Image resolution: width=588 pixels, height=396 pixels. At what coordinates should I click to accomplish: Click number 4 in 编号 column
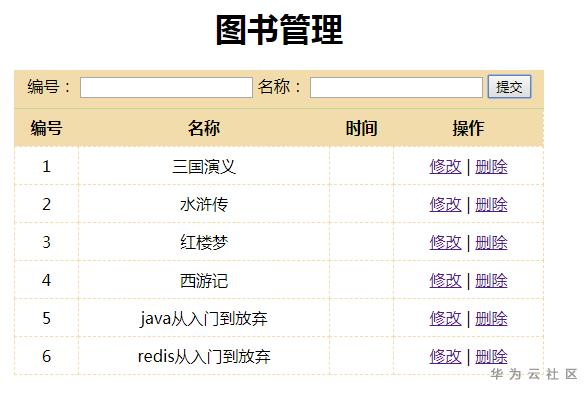point(46,280)
